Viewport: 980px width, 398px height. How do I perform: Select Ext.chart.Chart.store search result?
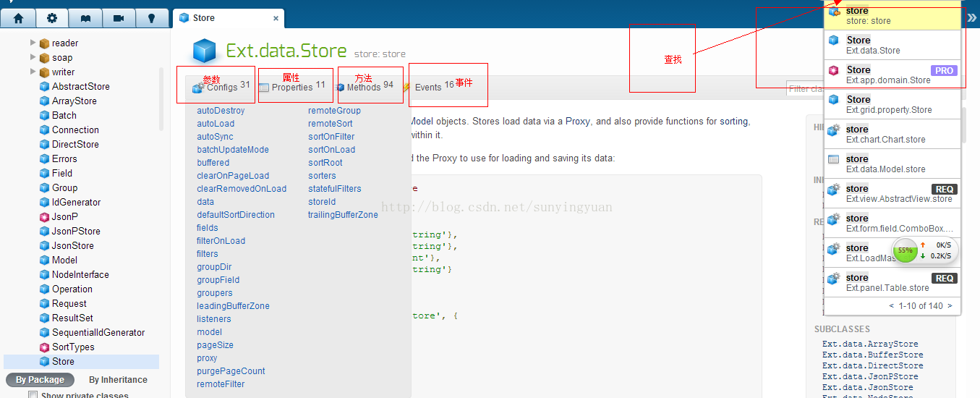coord(892,134)
